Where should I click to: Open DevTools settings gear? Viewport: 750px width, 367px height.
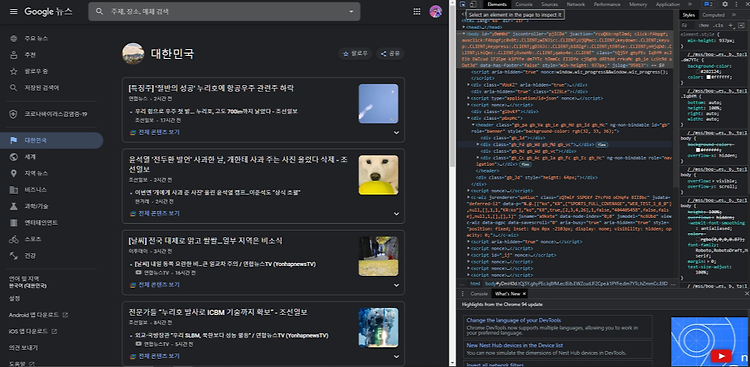pos(725,4)
